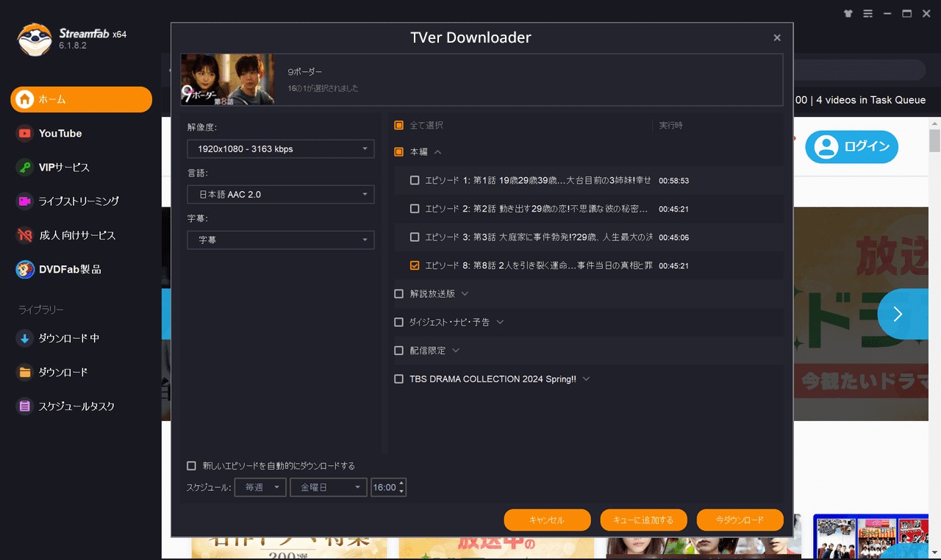The height and width of the screenshot is (560, 941).
Task: Click the 9ボーダー video thumbnail
Action: tap(227, 79)
